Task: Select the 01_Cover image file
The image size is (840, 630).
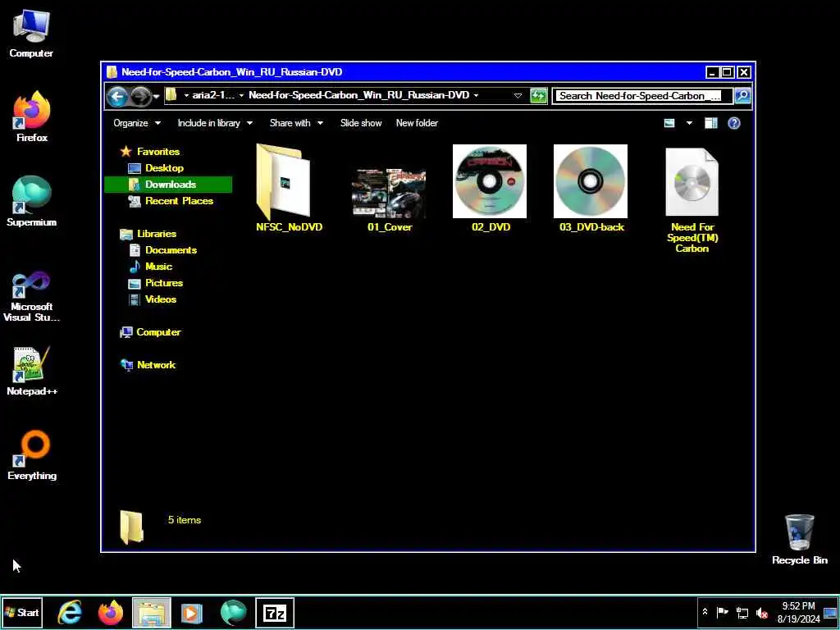Action: (x=390, y=199)
